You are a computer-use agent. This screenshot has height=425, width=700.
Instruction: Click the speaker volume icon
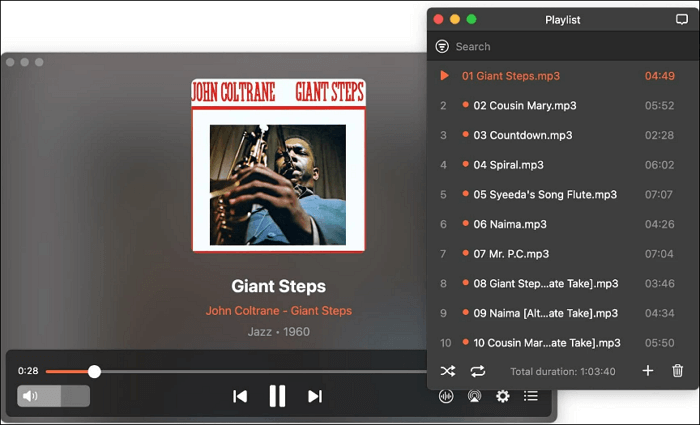click(x=30, y=396)
